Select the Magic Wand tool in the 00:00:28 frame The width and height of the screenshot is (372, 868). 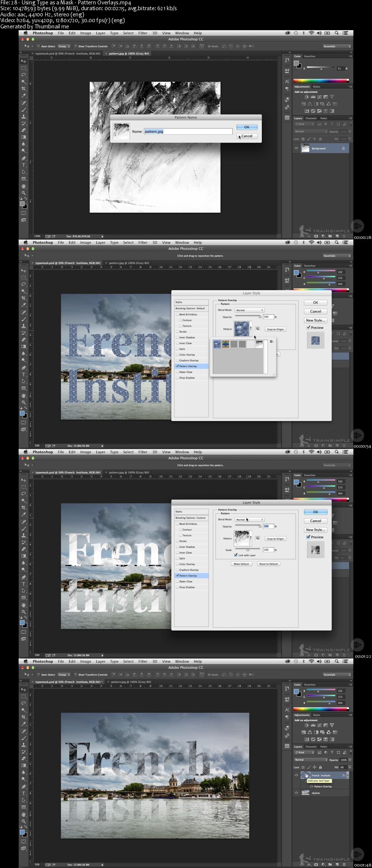coord(24,82)
